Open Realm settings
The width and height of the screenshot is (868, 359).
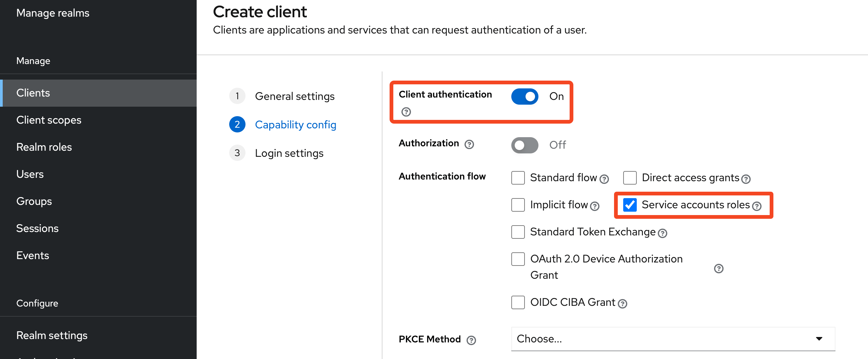[x=98, y=335]
